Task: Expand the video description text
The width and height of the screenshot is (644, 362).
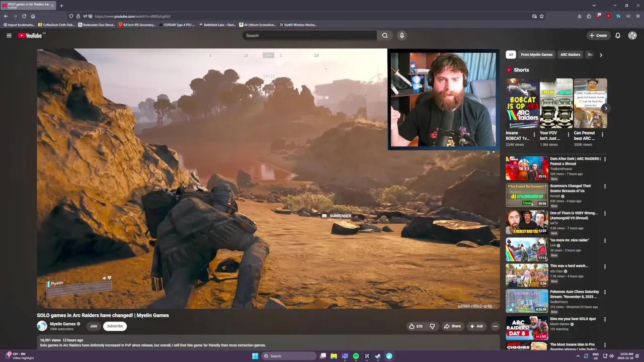Action: click(x=268, y=343)
